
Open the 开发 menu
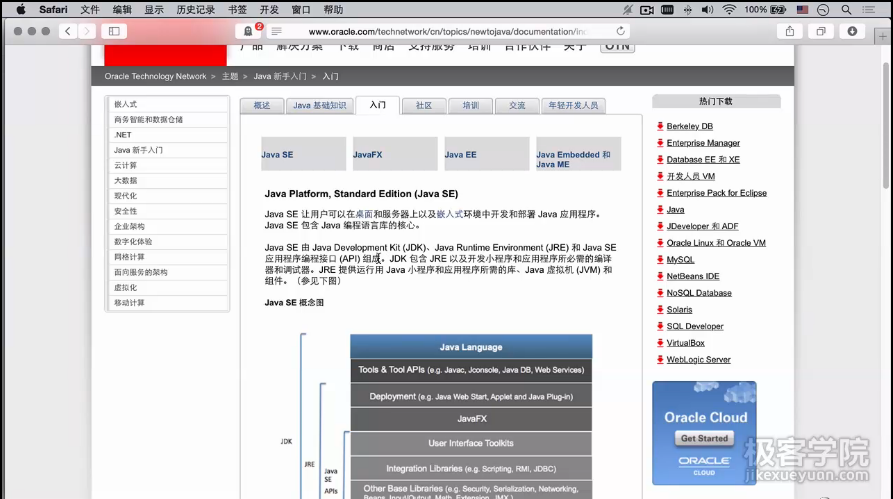pos(269,10)
